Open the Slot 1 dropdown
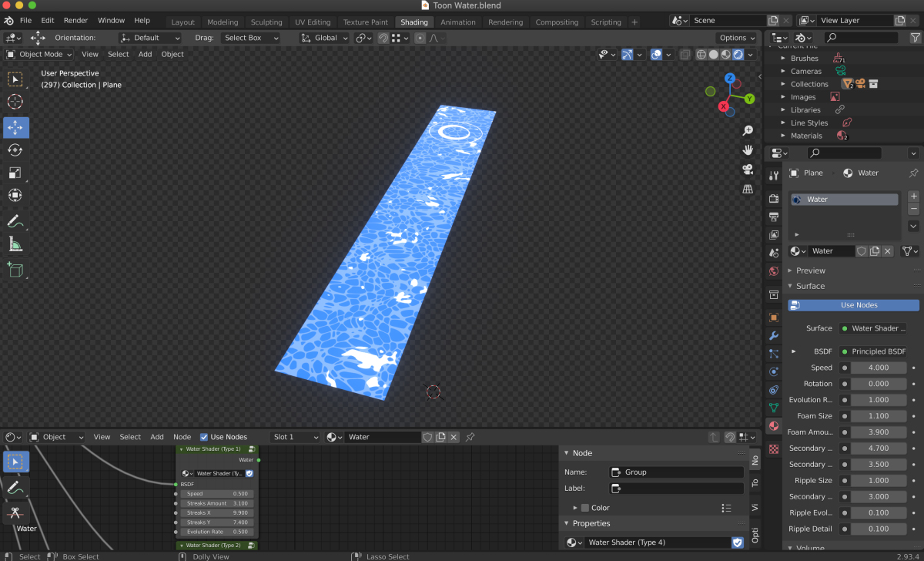 [295, 437]
